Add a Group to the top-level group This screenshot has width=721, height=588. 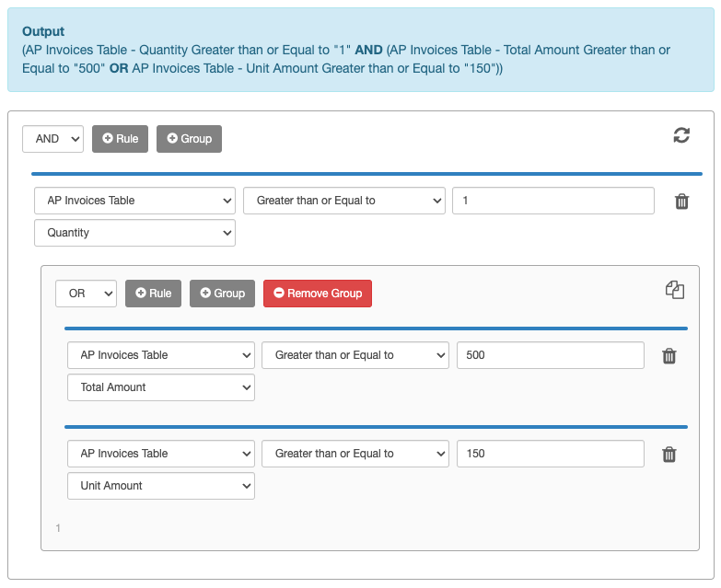coord(189,139)
